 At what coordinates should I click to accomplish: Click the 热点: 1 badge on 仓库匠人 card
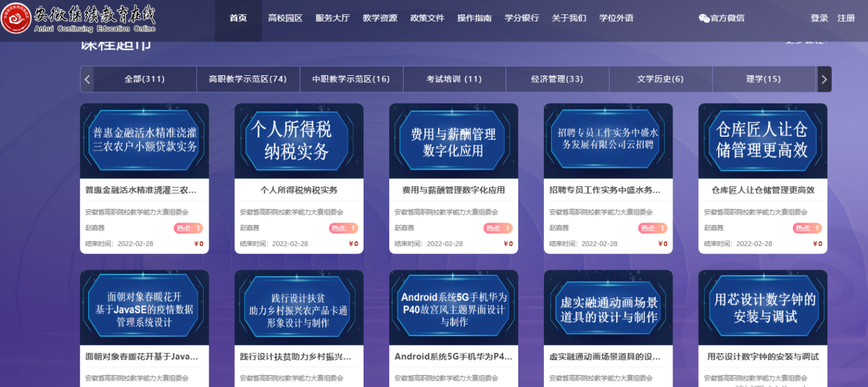coord(807,228)
